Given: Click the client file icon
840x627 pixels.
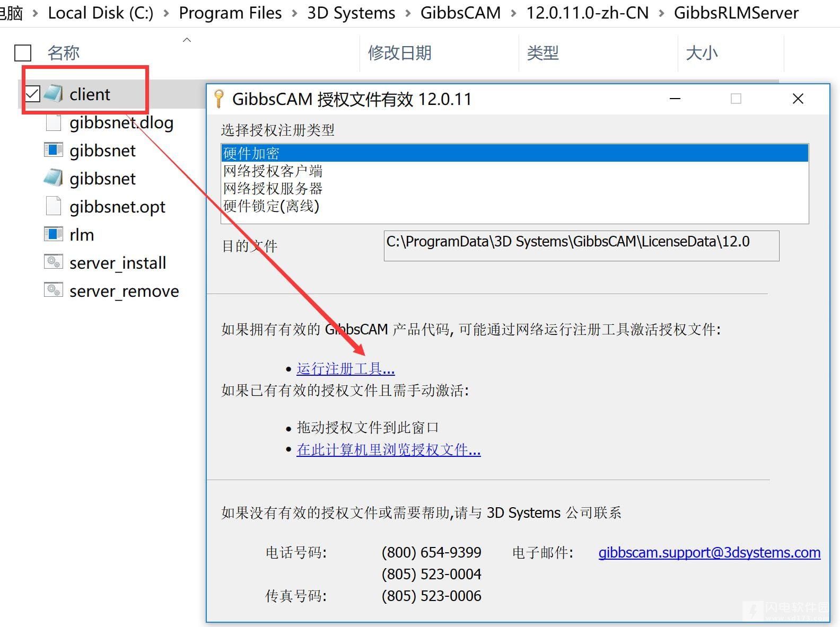Looking at the screenshot, I should click(x=53, y=94).
